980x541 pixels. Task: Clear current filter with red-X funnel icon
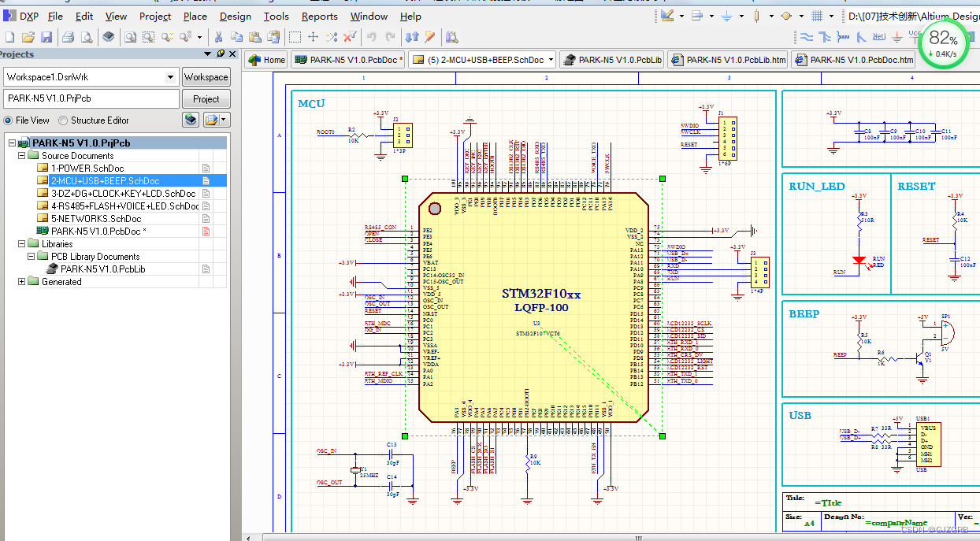point(350,37)
